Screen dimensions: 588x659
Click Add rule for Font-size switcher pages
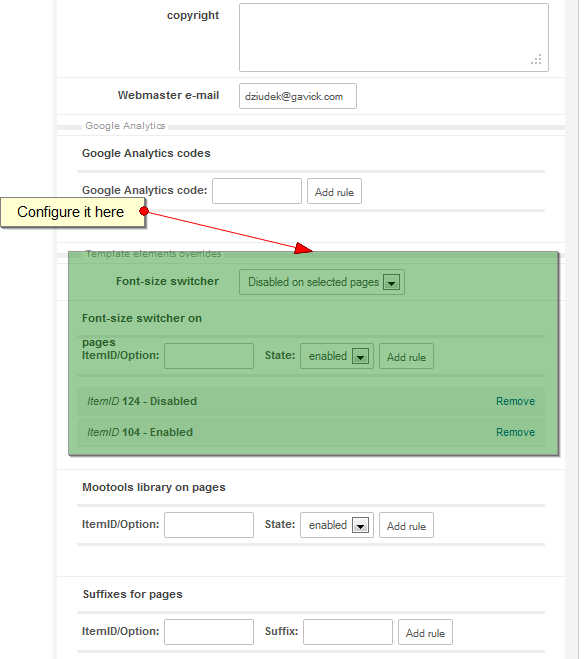click(406, 356)
